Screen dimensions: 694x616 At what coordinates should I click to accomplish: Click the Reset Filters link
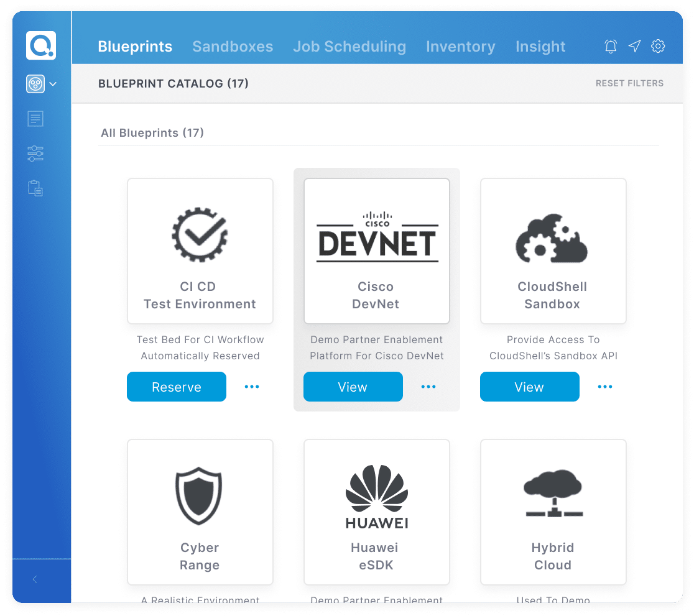629,83
